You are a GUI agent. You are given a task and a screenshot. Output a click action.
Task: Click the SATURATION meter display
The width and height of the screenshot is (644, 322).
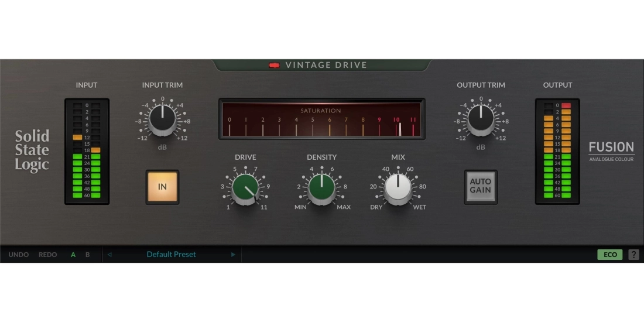[321, 119]
